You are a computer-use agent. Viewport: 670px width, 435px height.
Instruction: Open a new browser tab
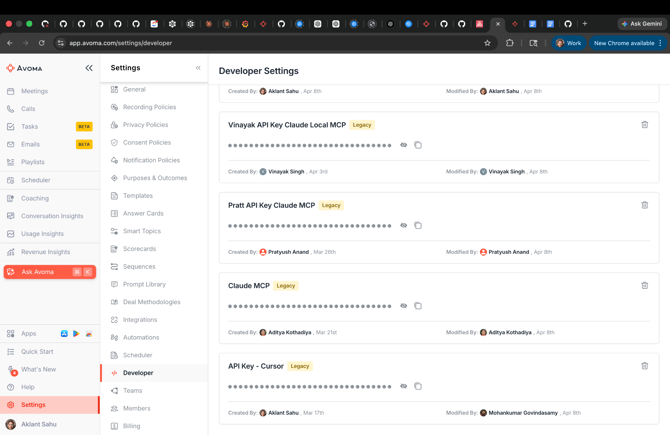pos(585,24)
